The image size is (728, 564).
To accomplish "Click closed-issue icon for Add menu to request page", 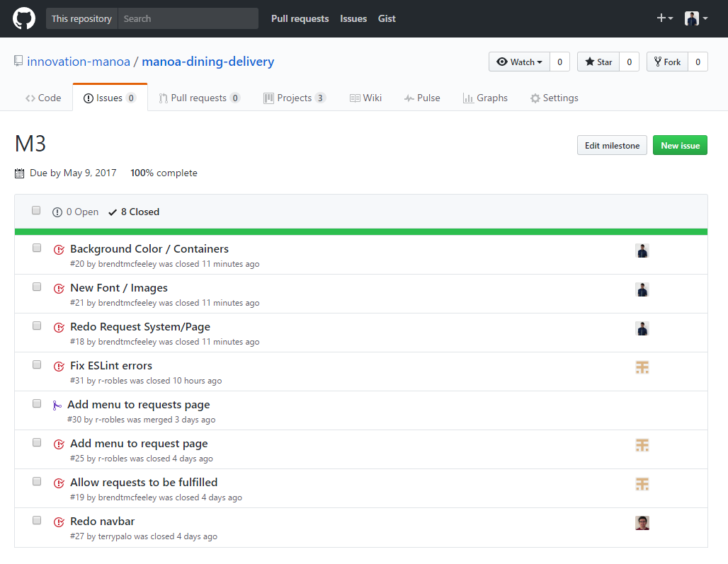I will (59, 444).
